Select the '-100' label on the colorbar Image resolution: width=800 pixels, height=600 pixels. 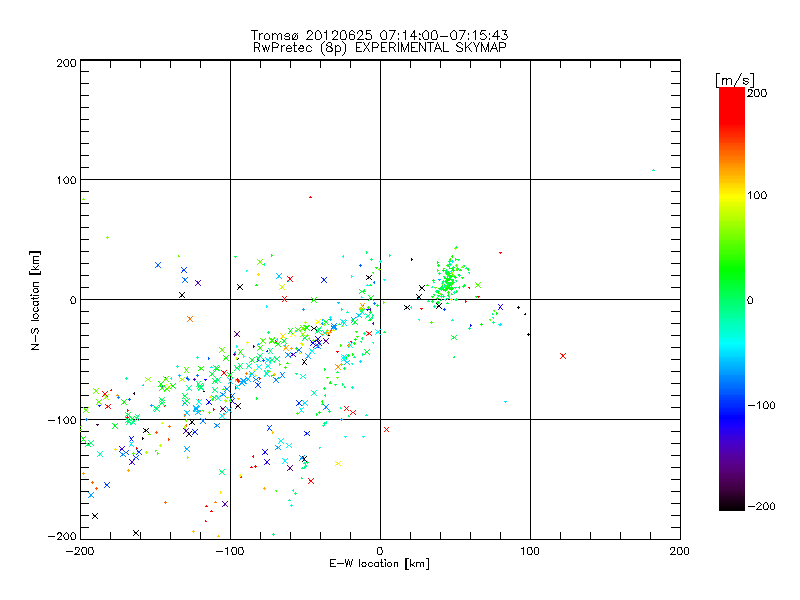point(761,406)
